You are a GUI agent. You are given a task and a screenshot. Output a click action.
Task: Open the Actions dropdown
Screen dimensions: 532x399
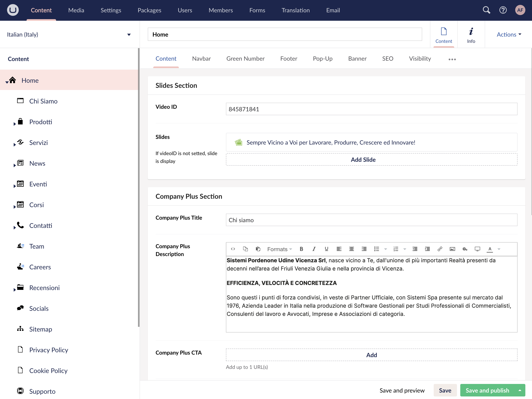[x=508, y=34]
